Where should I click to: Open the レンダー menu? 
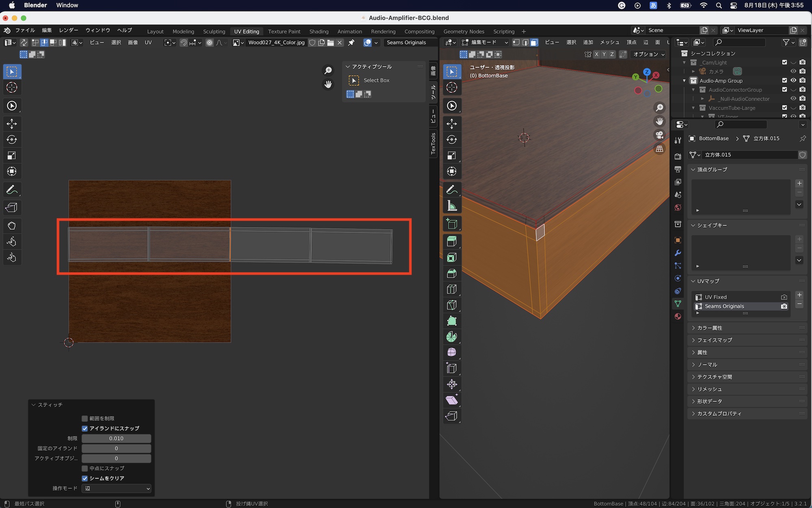click(69, 30)
